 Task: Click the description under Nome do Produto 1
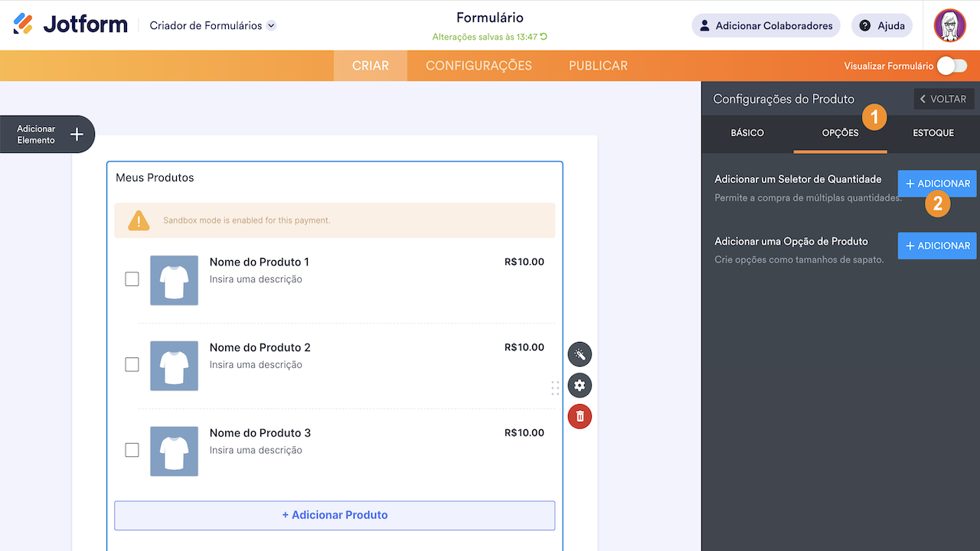point(256,279)
